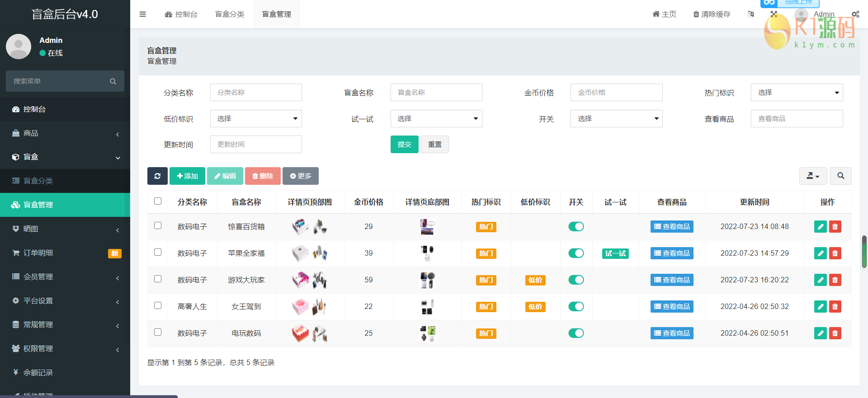Open the 低价标识 filter dropdown
The image size is (868, 398).
(256, 119)
